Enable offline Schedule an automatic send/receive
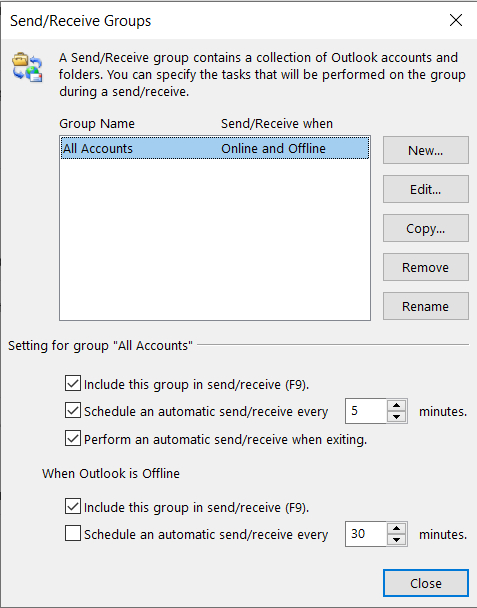 coord(73,533)
